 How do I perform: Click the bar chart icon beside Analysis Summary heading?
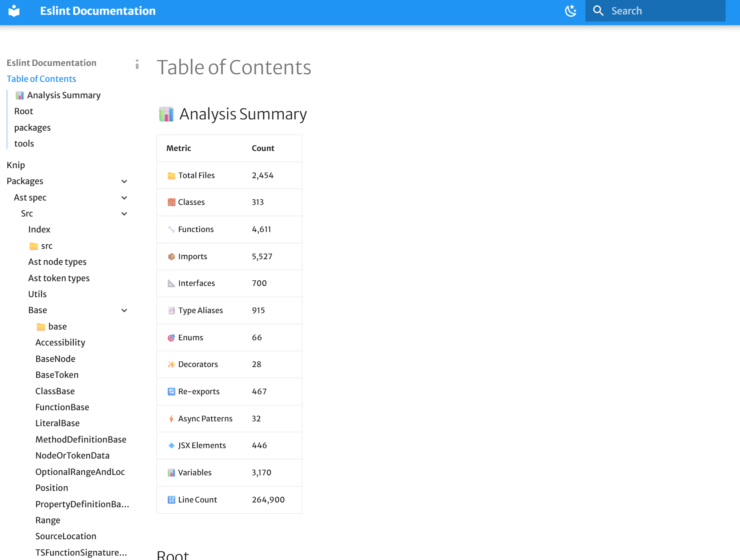[x=167, y=114]
